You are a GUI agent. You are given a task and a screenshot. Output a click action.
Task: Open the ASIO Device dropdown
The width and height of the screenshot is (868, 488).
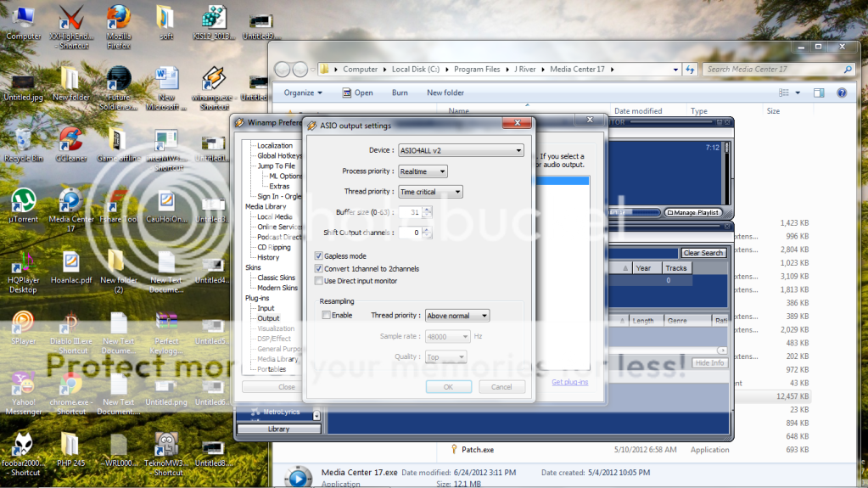tap(461, 151)
